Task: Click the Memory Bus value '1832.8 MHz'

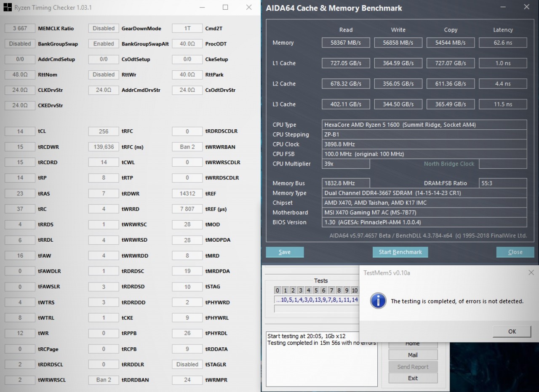Action: coord(346,183)
